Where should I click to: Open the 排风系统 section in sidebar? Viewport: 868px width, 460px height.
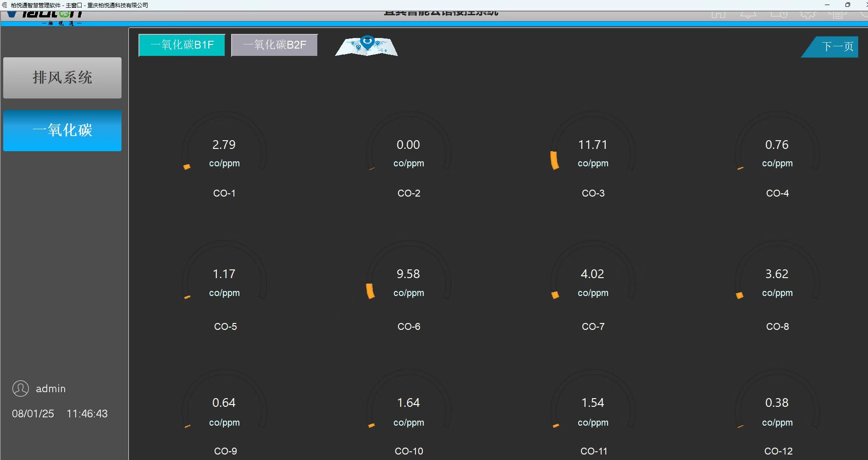tap(62, 77)
